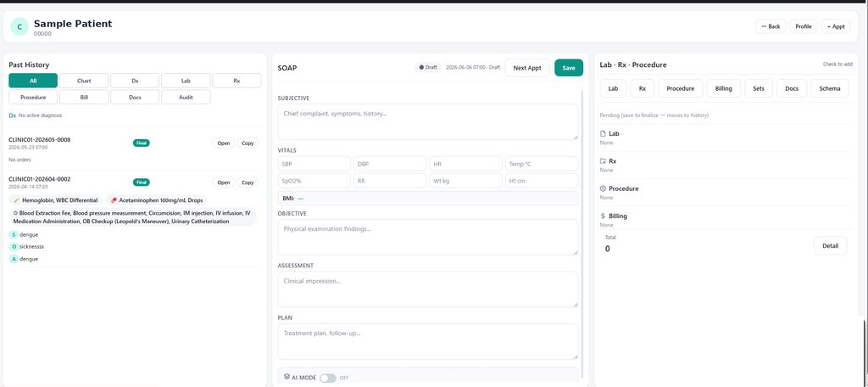The image size is (868, 387).
Task: Select the All history filter tab
Action: (33, 81)
